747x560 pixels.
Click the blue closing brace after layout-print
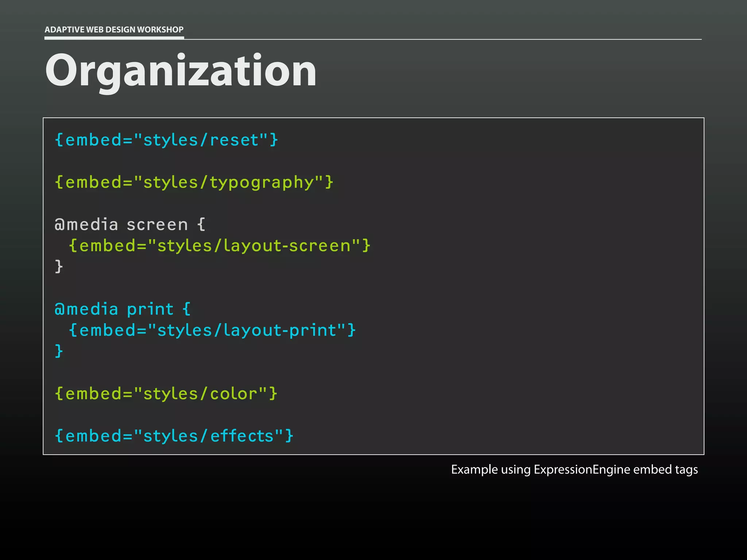59,351
